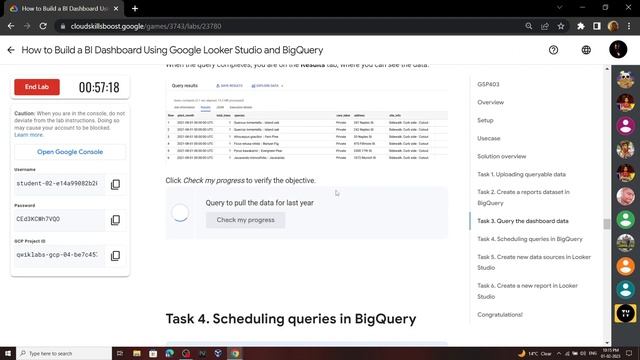The height and width of the screenshot is (360, 640).
Task: Click the scrollbar up arrow
Action: (607, 69)
